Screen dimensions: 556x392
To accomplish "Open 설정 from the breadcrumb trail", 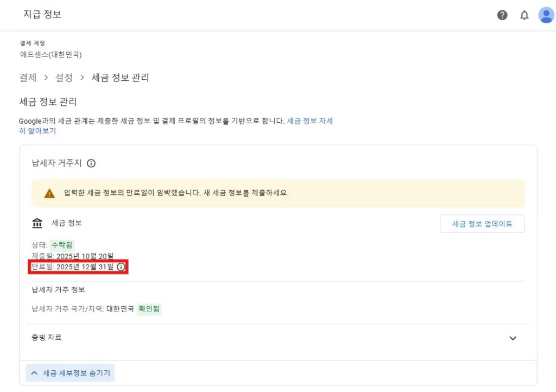I will tap(64, 78).
